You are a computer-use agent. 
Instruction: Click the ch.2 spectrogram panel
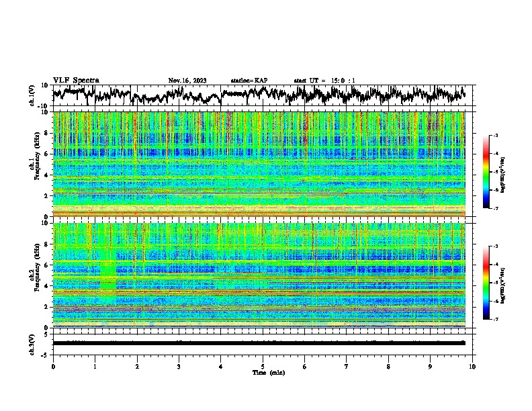[x=259, y=275]
